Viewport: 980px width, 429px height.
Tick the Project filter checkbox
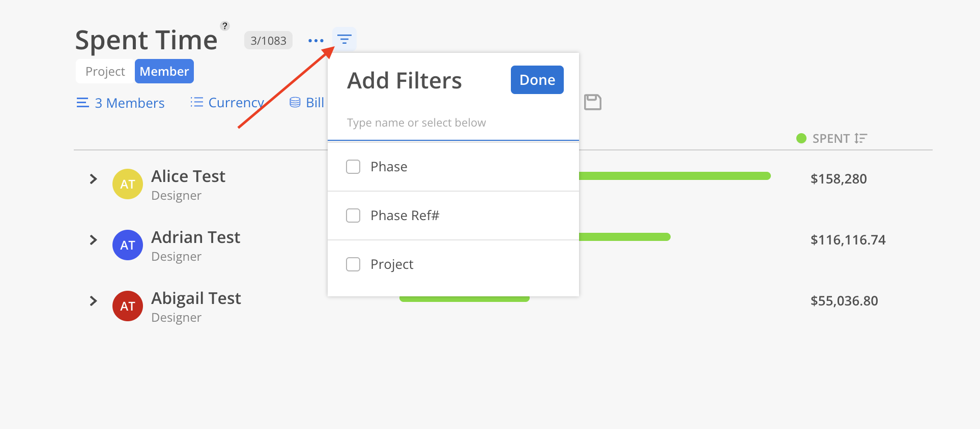(x=353, y=264)
